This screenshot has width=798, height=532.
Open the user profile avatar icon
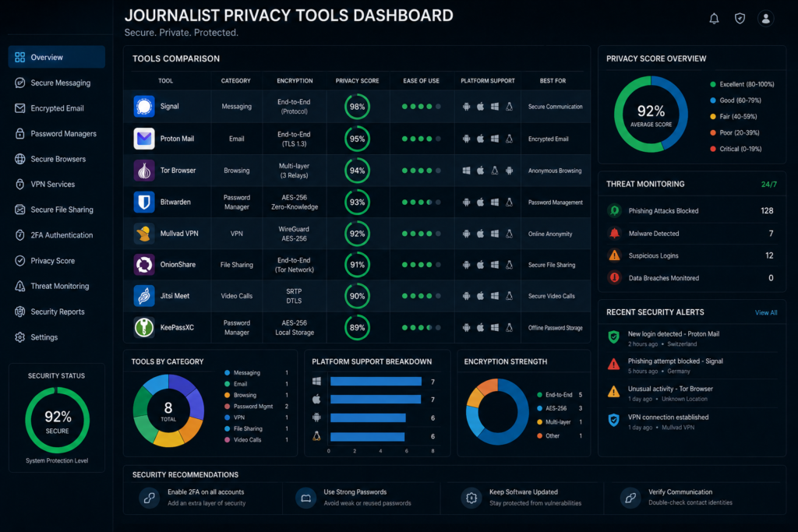[765, 19]
